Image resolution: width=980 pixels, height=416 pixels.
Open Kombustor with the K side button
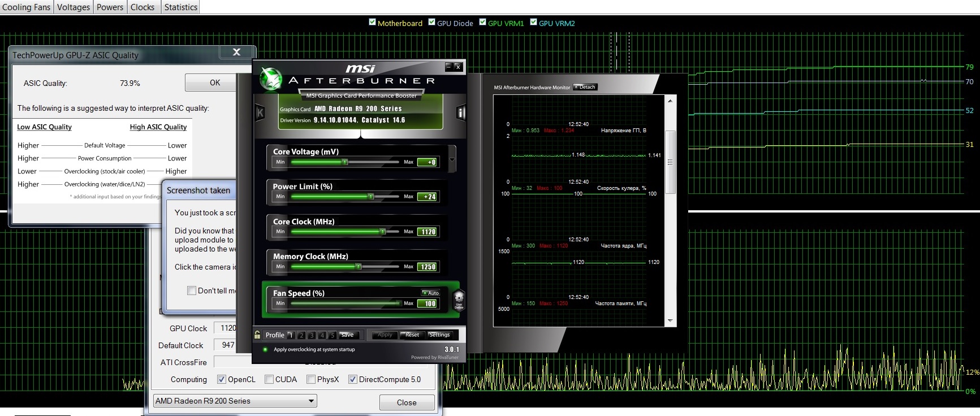tap(260, 112)
